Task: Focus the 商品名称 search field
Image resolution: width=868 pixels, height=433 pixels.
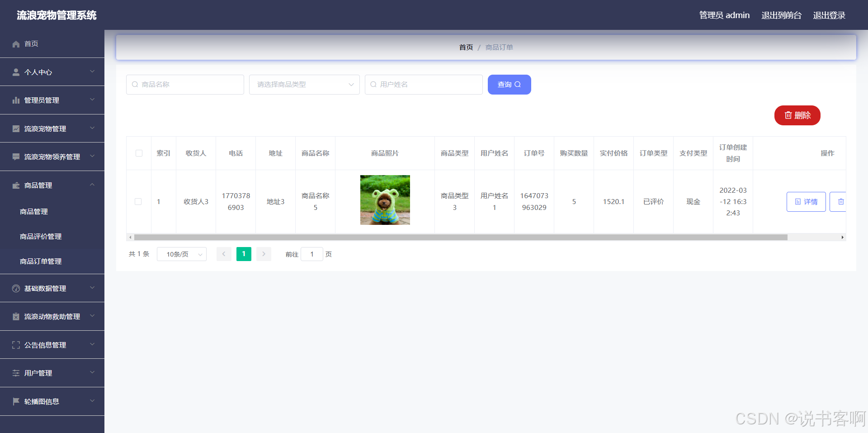Action: click(185, 85)
